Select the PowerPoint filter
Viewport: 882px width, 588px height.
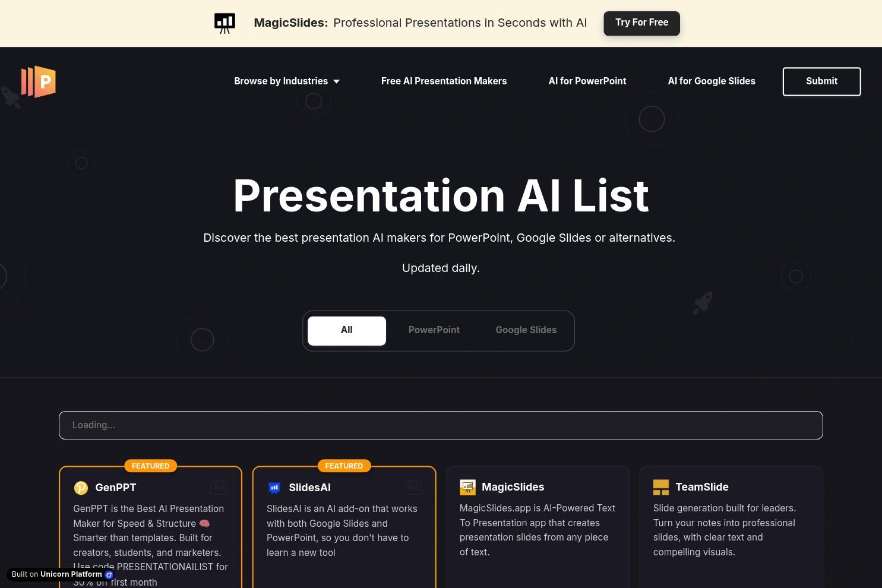tap(434, 330)
